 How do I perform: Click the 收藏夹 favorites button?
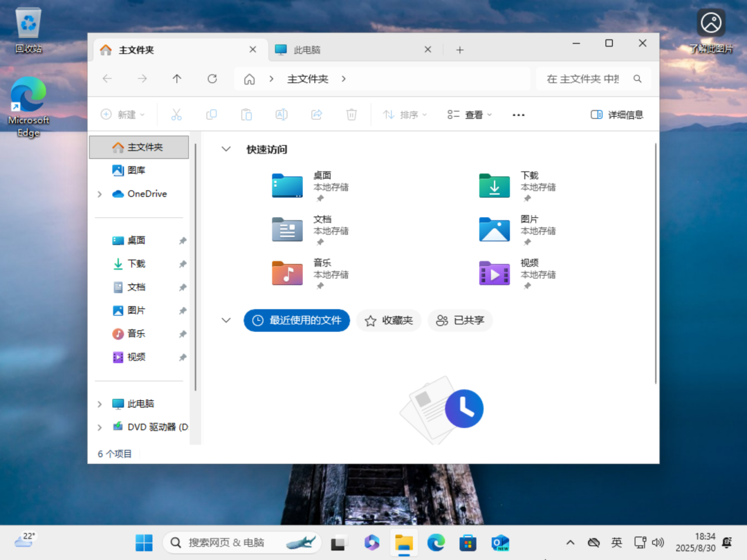pyautogui.click(x=389, y=320)
